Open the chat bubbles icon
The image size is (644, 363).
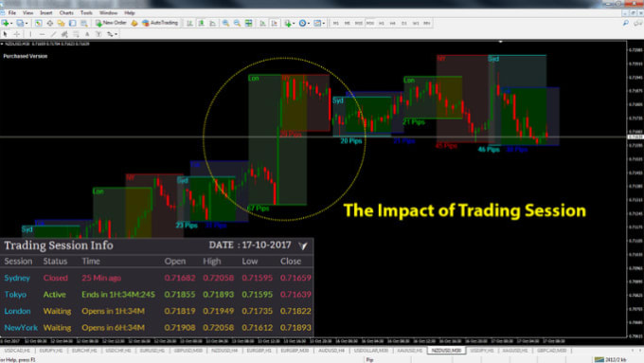[637, 23]
